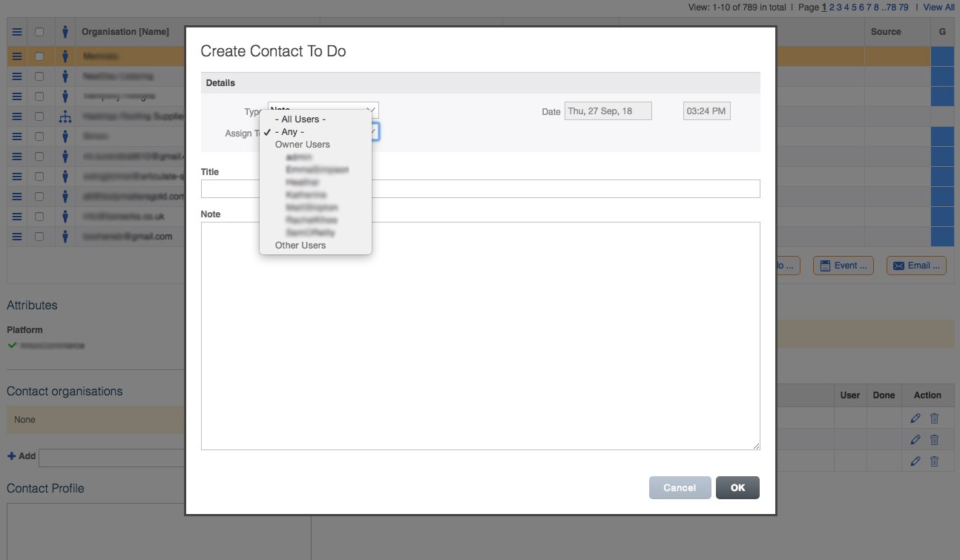Click the time field showing 03:24 PM
The width and height of the screenshot is (960, 560).
tap(707, 111)
